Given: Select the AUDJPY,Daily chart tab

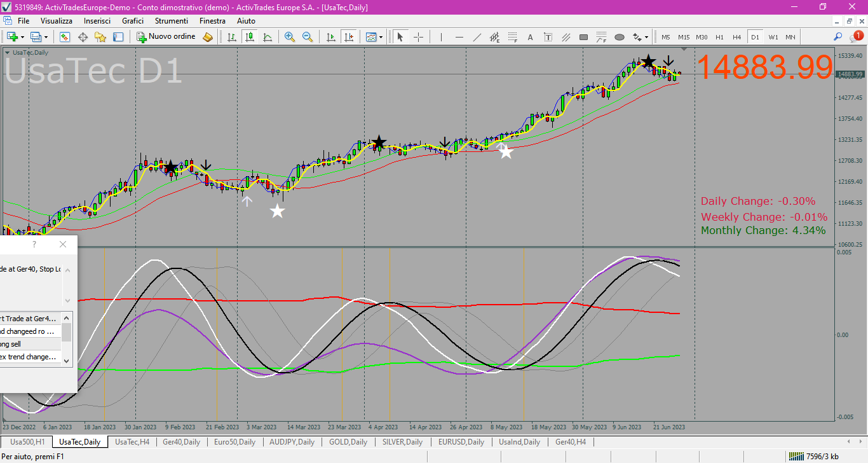Looking at the screenshot, I should (292, 442).
